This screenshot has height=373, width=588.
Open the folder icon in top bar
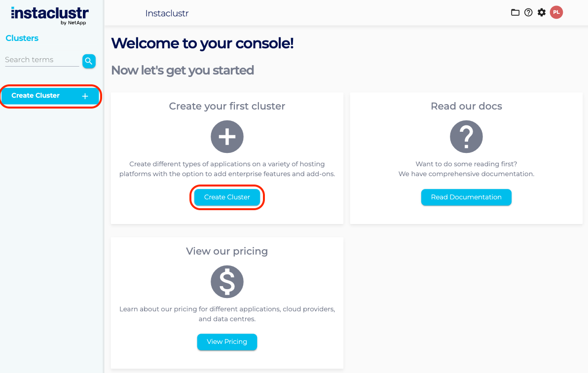coord(515,13)
